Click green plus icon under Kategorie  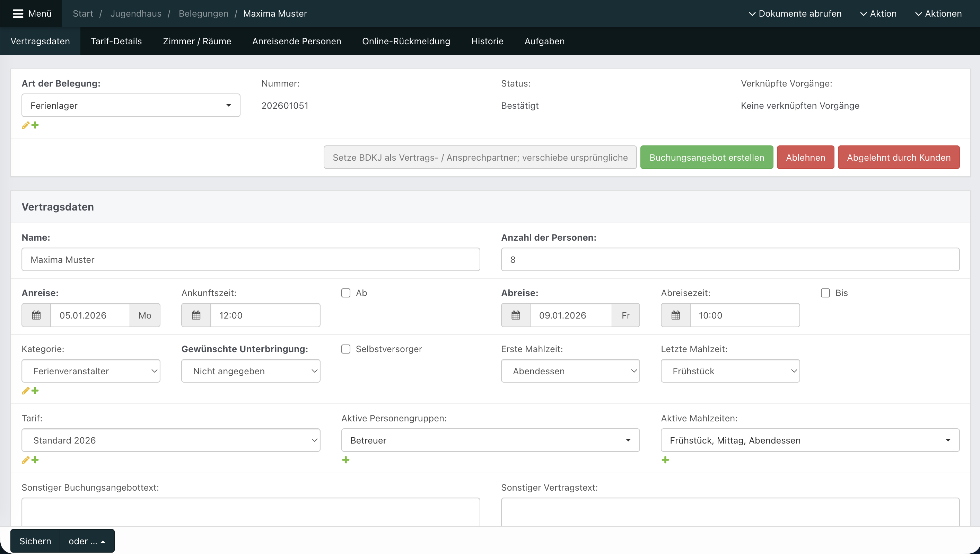pos(35,391)
